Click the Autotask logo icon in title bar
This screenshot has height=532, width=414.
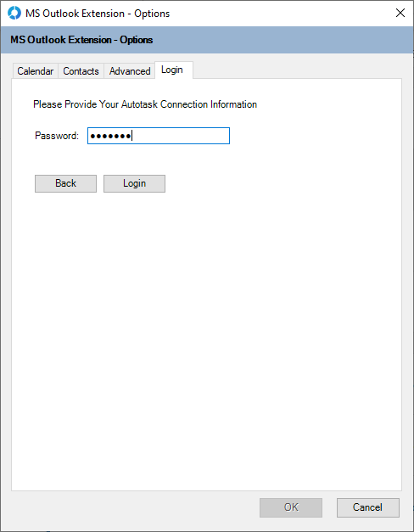click(x=14, y=14)
